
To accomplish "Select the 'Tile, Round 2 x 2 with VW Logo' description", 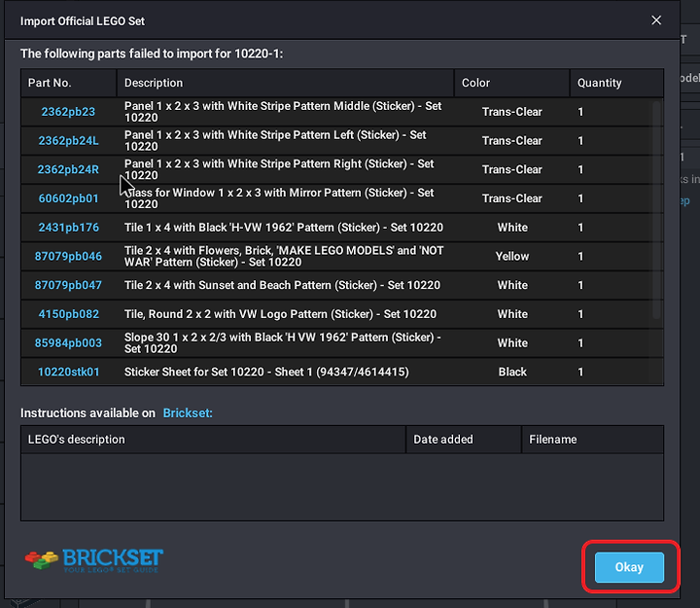I will tap(280, 314).
